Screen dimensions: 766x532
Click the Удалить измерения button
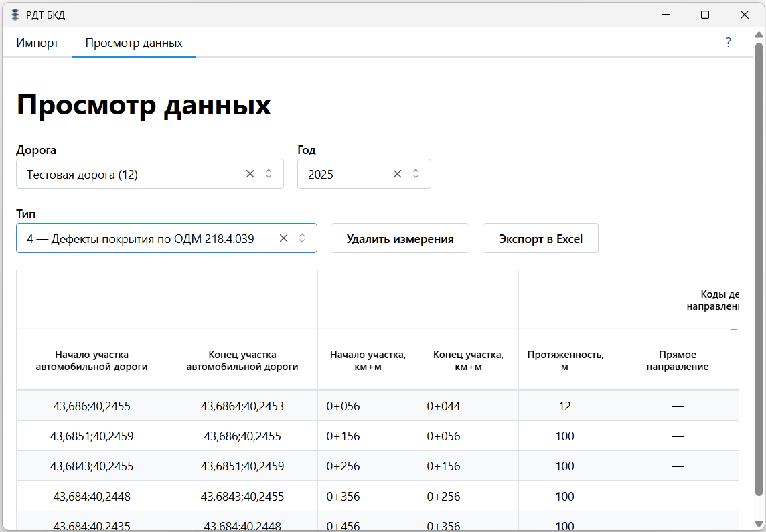coord(400,238)
